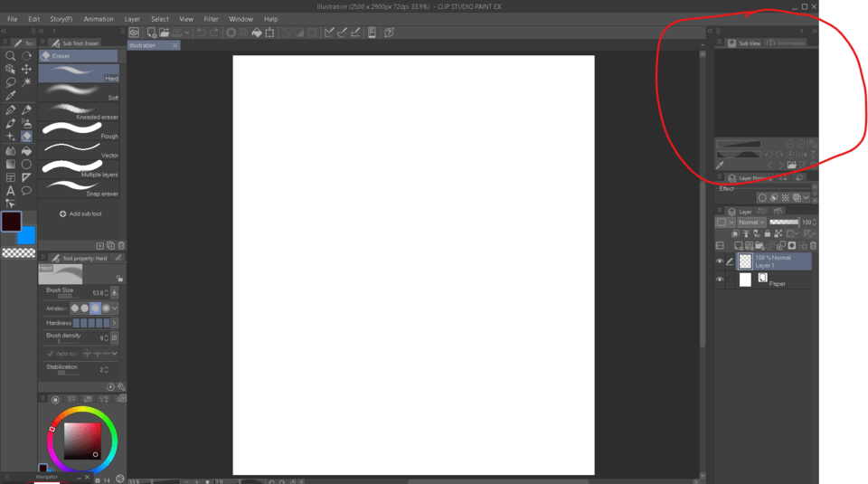868x484 pixels.
Task: Choose the Kneaded eraser sub tool
Action: [79, 111]
